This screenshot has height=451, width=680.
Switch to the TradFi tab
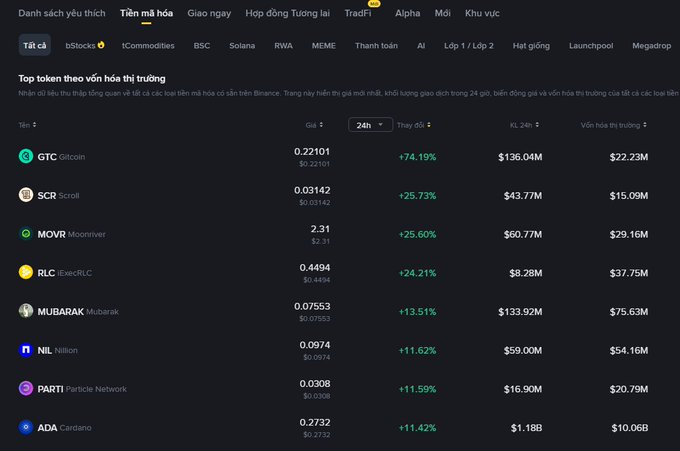pyautogui.click(x=358, y=13)
